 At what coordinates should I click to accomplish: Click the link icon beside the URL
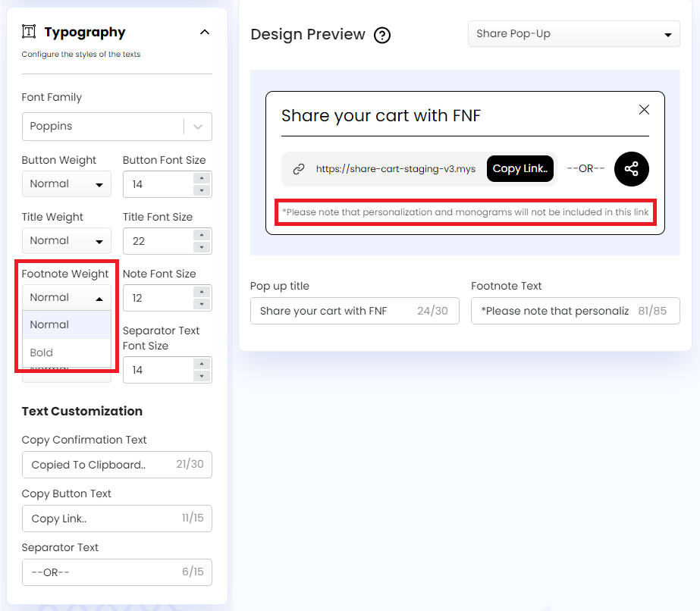tap(299, 169)
